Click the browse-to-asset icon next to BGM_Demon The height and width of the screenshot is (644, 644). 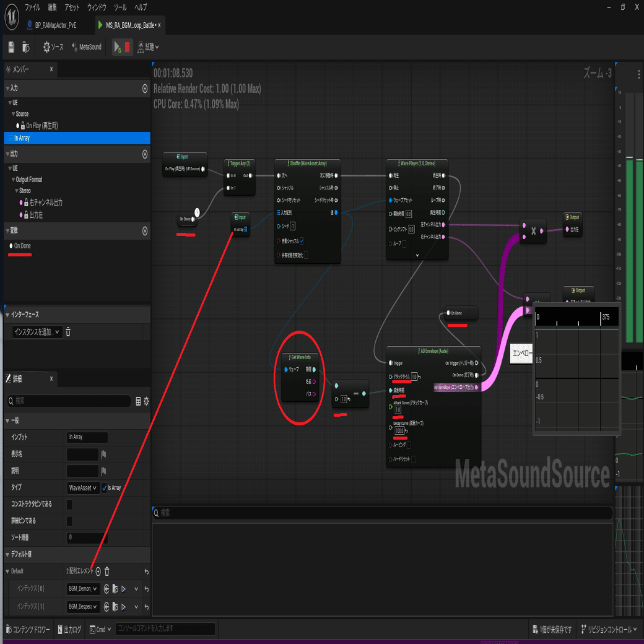(115, 589)
